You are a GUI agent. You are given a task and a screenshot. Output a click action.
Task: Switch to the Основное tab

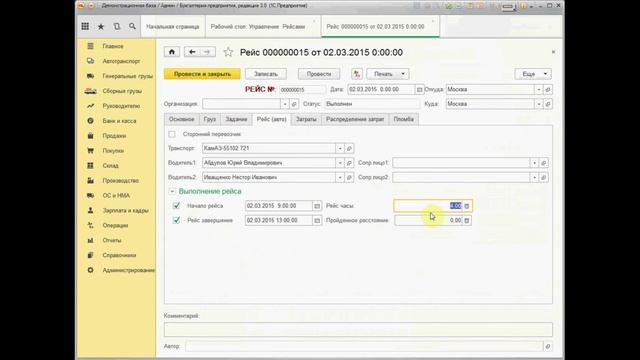click(x=181, y=119)
